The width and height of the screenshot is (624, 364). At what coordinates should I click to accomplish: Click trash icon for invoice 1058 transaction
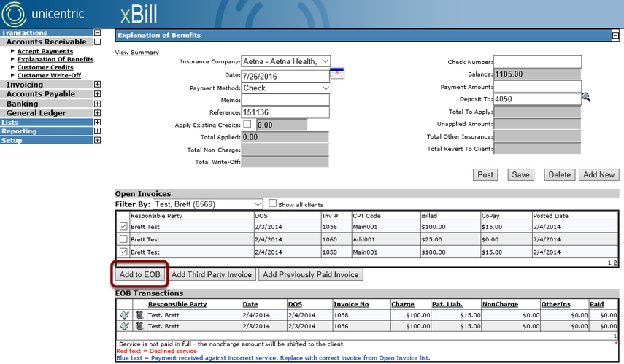pos(139,314)
